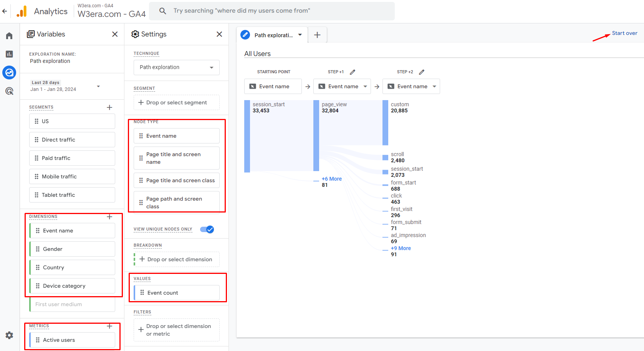
Task: Grab drag handle of Event count value
Action: click(x=142, y=293)
